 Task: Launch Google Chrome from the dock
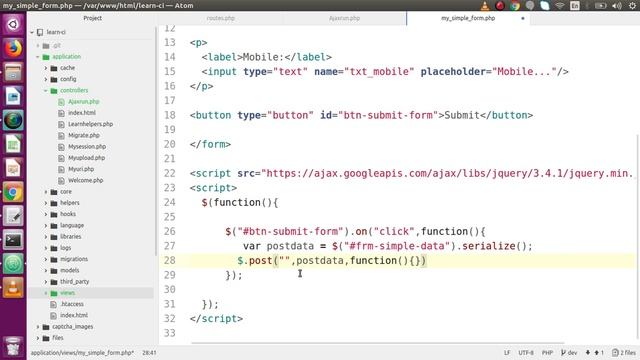13,192
